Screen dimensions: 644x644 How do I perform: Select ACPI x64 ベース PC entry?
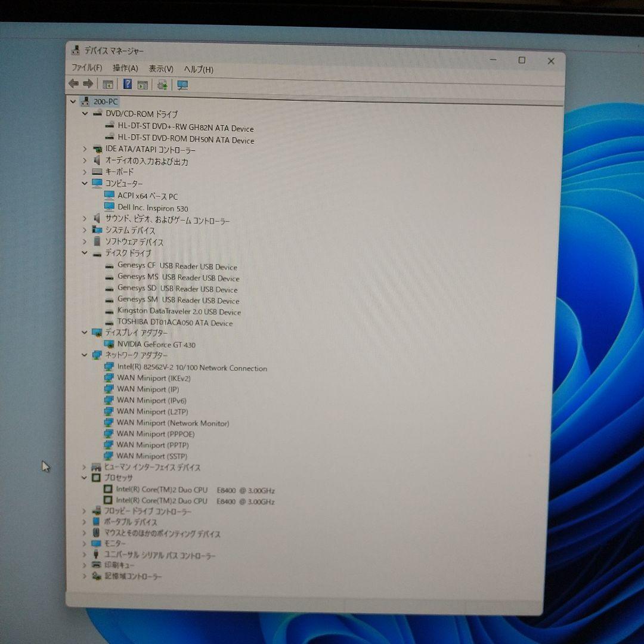tap(148, 196)
